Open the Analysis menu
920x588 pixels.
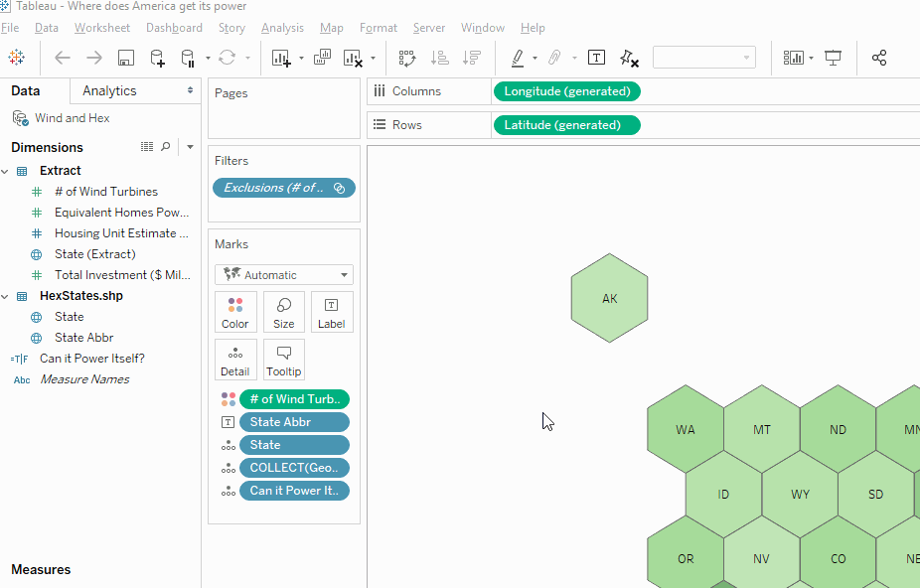tap(282, 28)
